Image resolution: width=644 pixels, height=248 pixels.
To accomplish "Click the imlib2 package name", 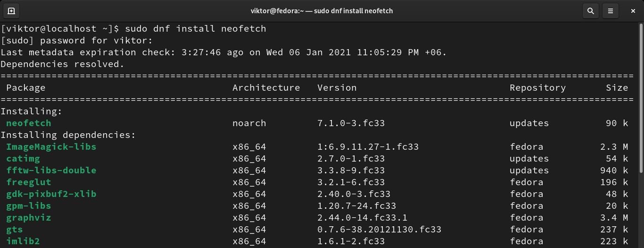I will pos(23,241).
